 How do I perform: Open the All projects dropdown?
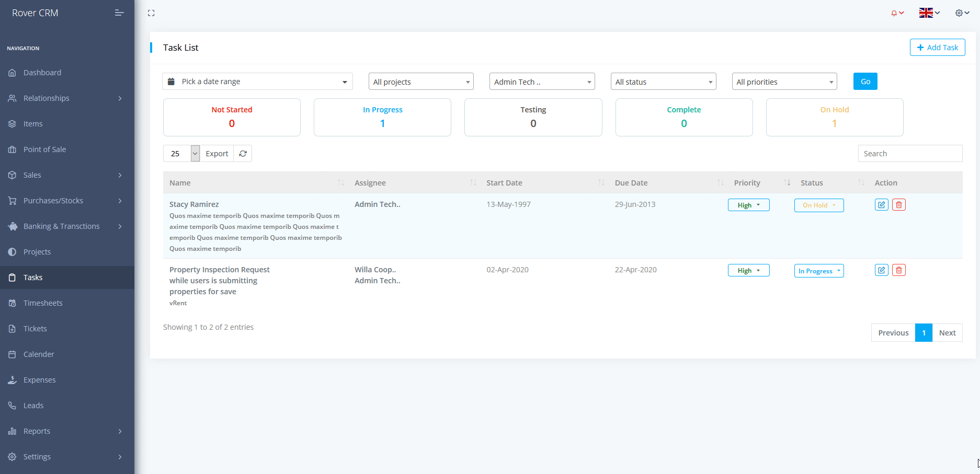tap(421, 82)
